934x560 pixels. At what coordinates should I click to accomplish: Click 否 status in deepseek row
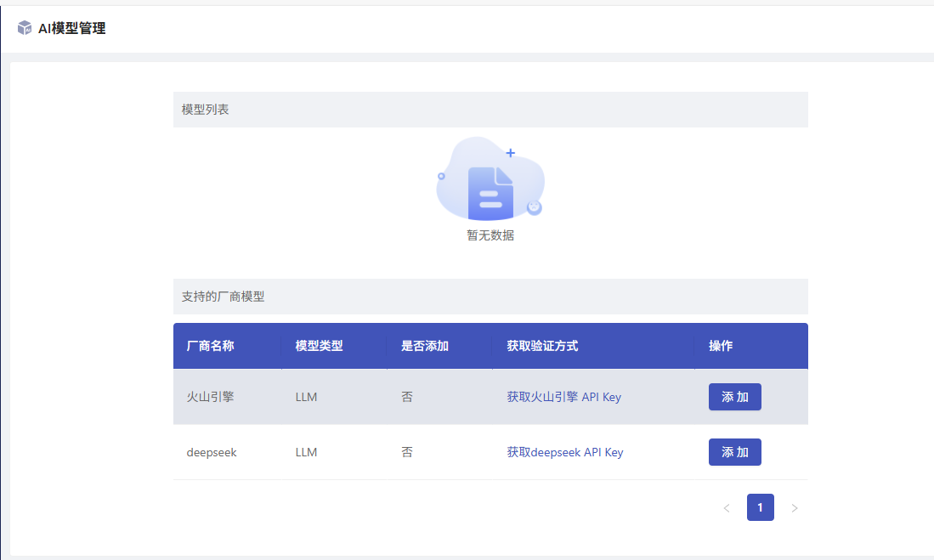point(407,452)
